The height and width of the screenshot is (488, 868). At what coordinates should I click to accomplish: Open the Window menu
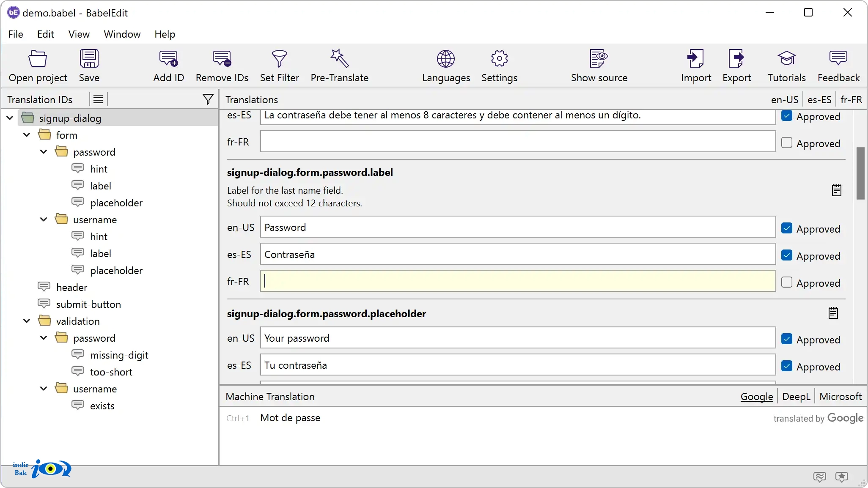click(x=122, y=34)
